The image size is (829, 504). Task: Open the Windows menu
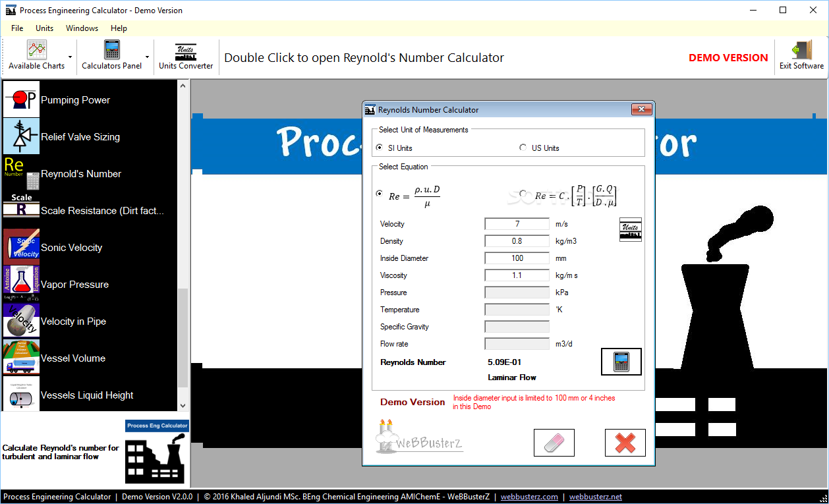tap(82, 28)
